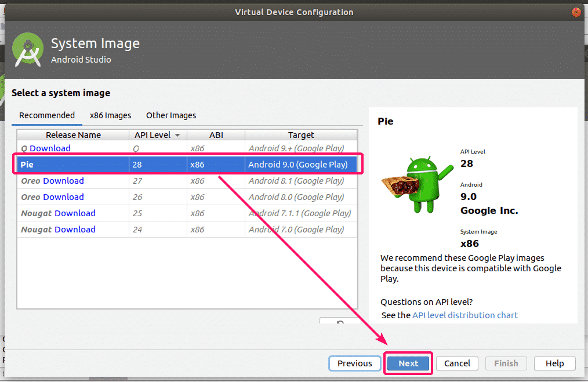Sort by the Release Name column header
The height and width of the screenshot is (382, 588).
73,135
